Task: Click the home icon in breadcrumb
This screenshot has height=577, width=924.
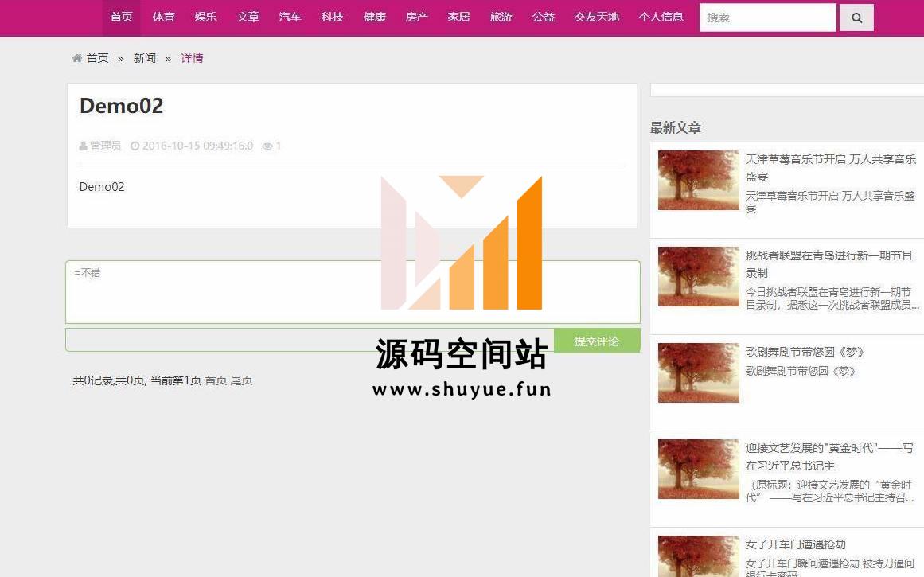Action: 77,58
